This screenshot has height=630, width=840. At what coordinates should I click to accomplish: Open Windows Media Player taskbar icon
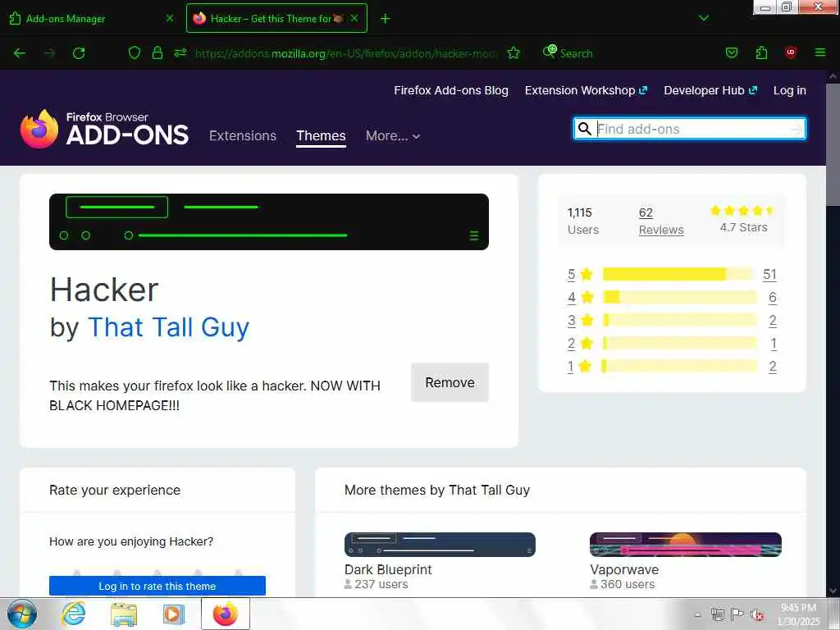174,614
